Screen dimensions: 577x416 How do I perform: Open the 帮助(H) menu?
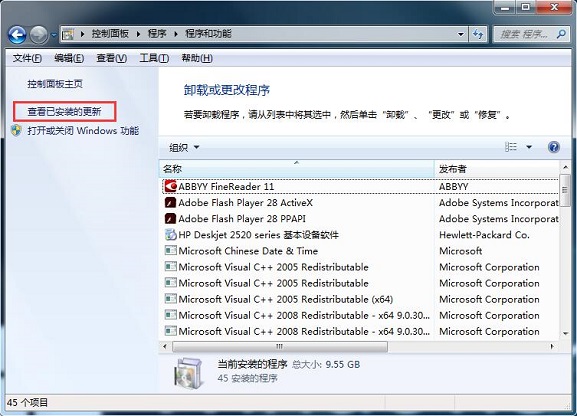(x=197, y=58)
